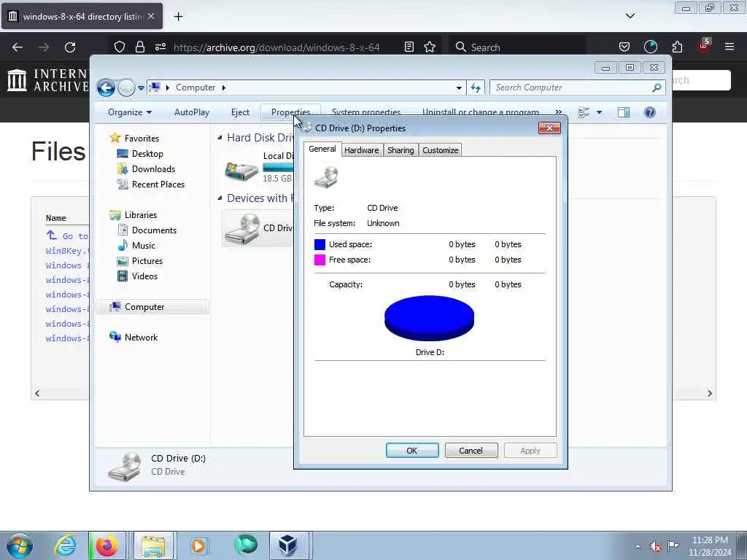747x560 pixels.
Task: Open a new Firefox tab
Action: tap(178, 17)
